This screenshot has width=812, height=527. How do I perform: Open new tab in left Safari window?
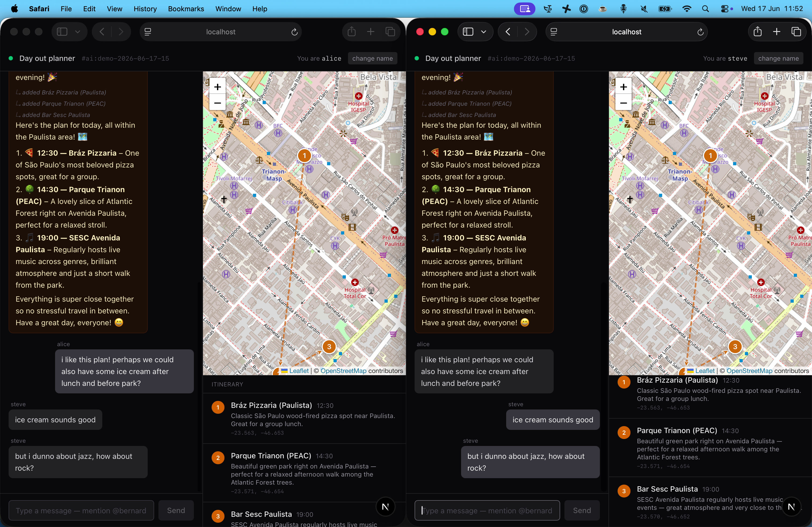pos(371,32)
